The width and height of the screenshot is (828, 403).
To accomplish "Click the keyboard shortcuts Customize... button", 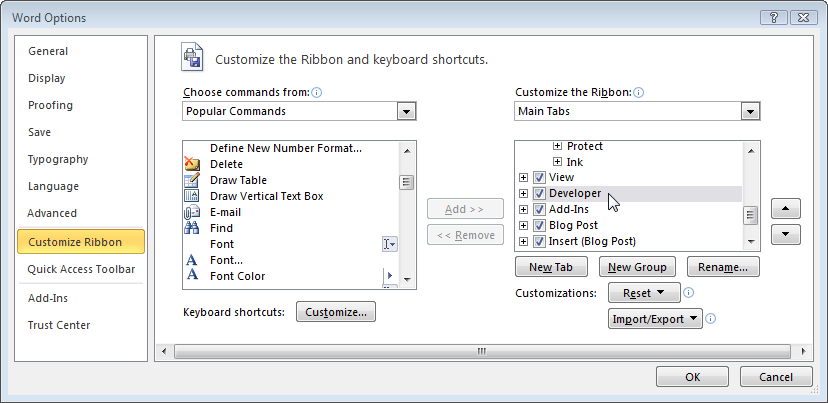I will (336, 312).
